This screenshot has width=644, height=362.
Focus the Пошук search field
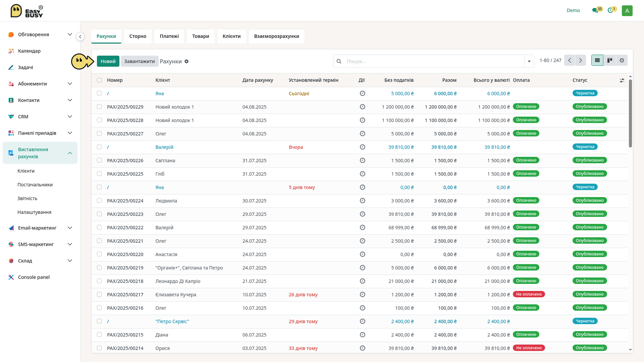pyautogui.click(x=434, y=61)
